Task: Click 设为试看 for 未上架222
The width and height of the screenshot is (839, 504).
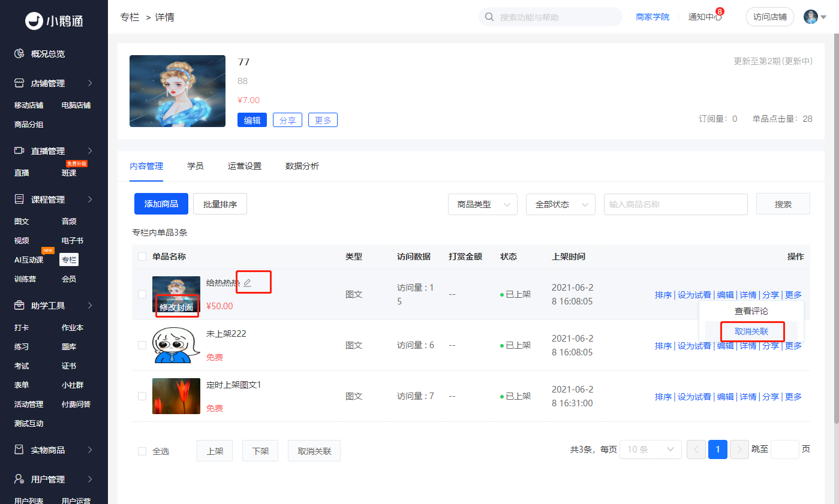Action: (x=694, y=346)
